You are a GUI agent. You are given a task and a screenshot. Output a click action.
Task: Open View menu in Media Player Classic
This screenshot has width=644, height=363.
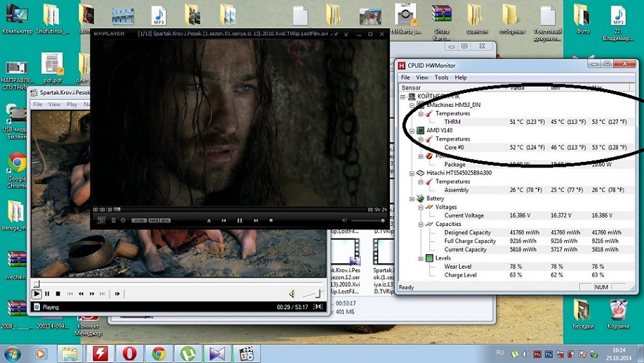pos(54,104)
